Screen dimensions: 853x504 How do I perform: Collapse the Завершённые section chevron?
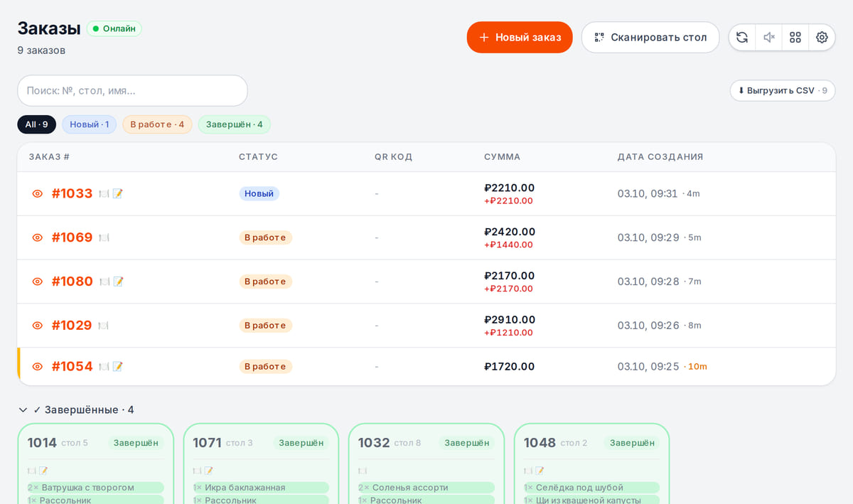23,410
